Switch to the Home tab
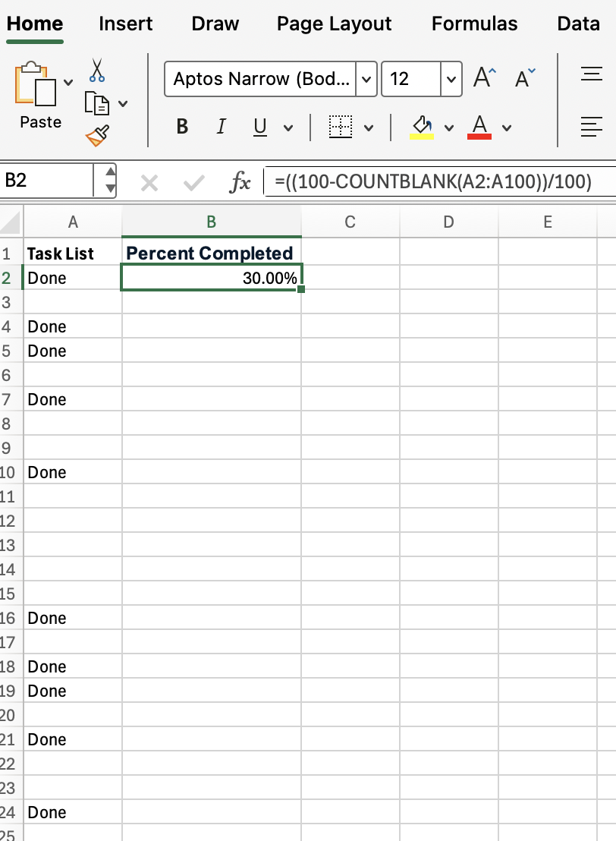The image size is (616, 841). point(35,24)
